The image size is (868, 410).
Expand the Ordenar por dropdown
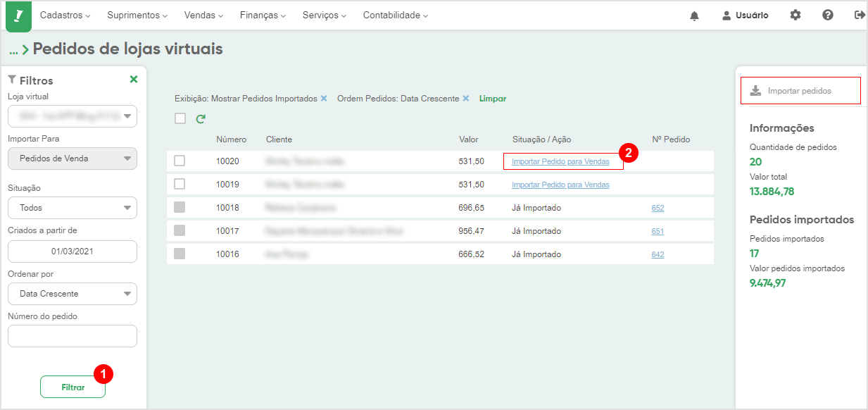point(73,294)
